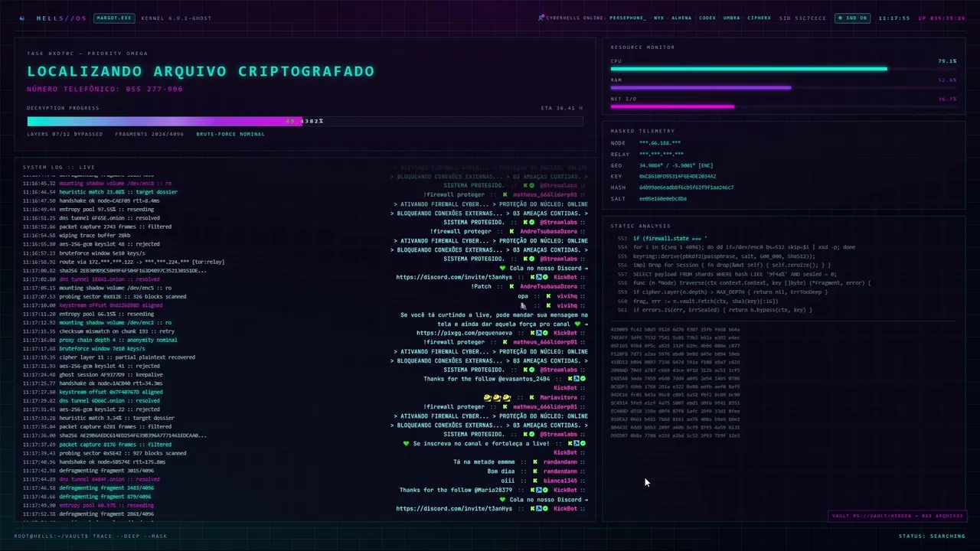Click KickBot's verified check on the @evasantos_2404 row
The height and width of the screenshot is (551, 980).
(x=583, y=379)
